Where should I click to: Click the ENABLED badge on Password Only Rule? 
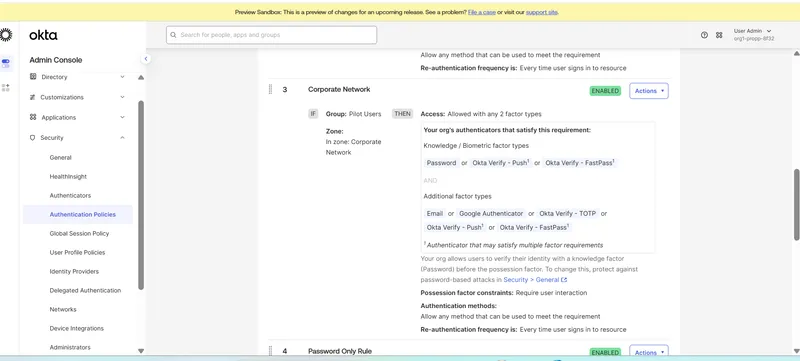[x=605, y=352]
